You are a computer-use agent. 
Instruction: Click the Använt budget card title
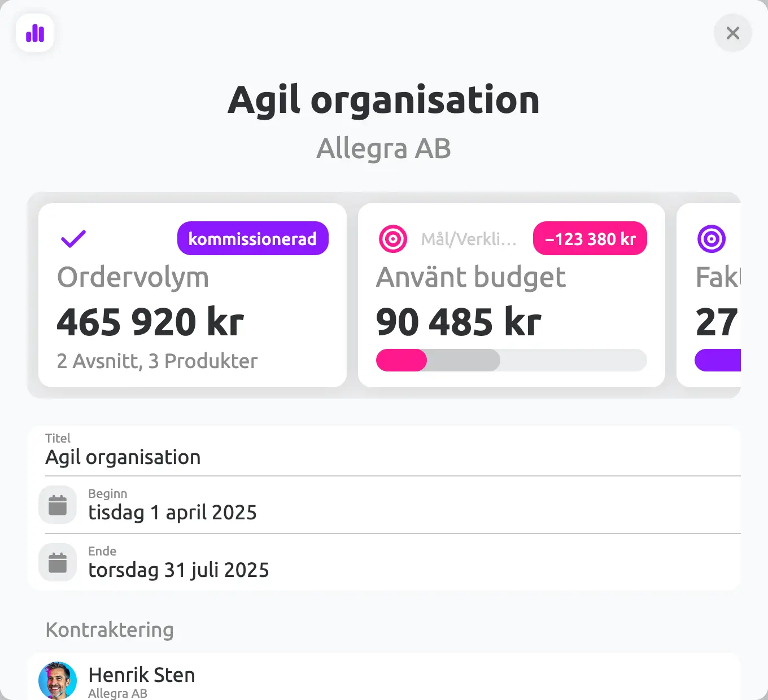[x=471, y=277]
